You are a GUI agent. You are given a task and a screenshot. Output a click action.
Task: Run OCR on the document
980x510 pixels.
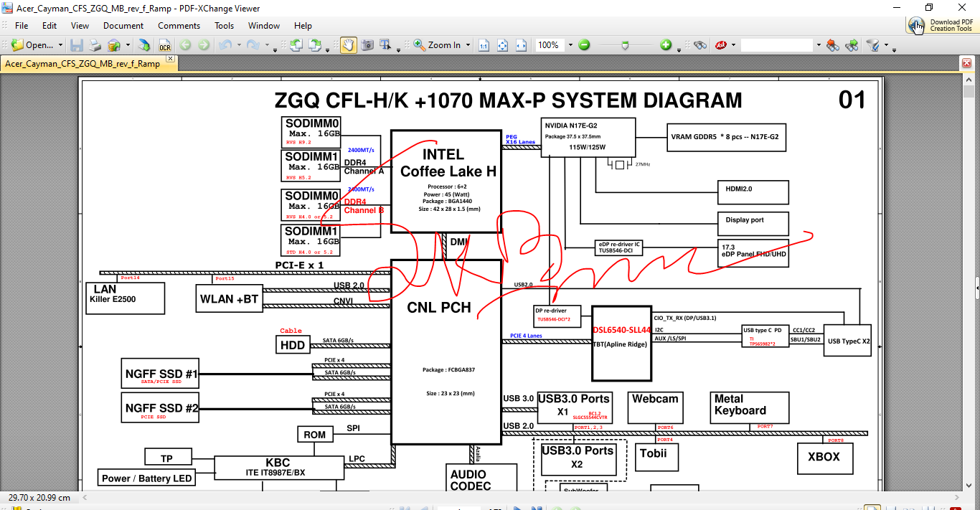pyautogui.click(x=165, y=45)
